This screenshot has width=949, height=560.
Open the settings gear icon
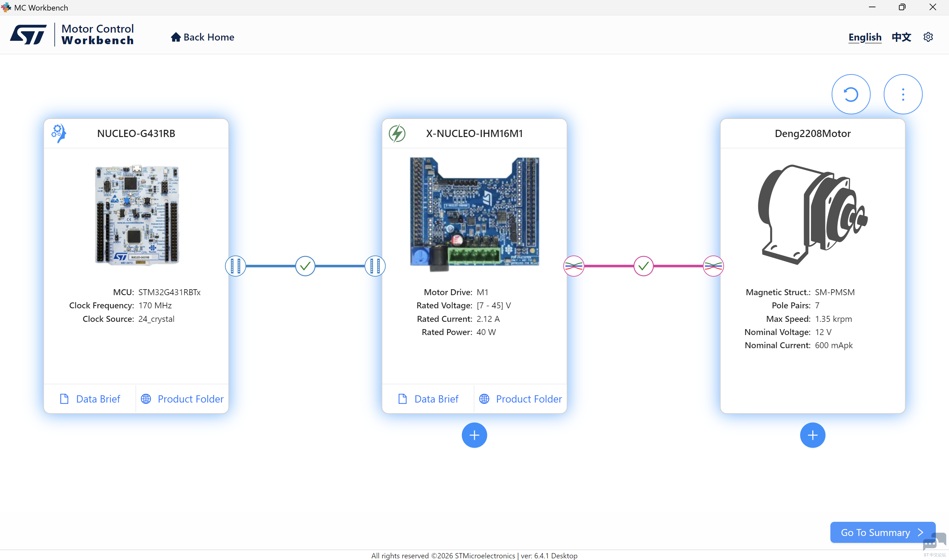tap(928, 37)
